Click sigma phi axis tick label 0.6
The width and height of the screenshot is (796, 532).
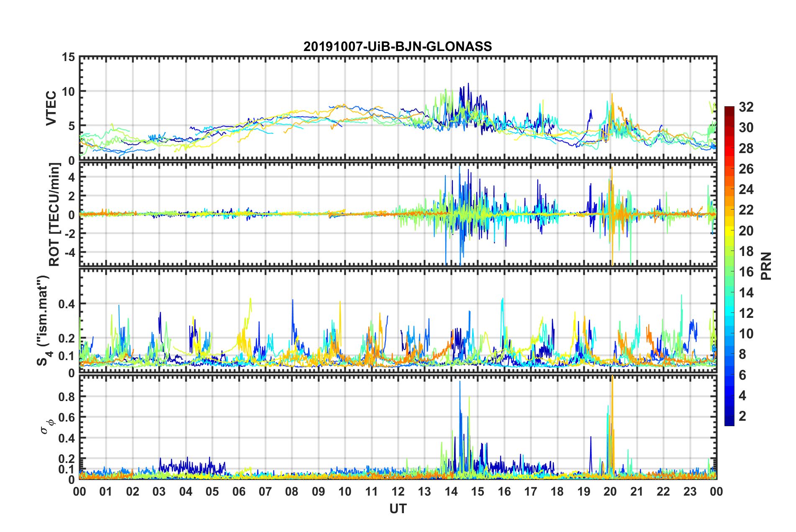pos(66,417)
